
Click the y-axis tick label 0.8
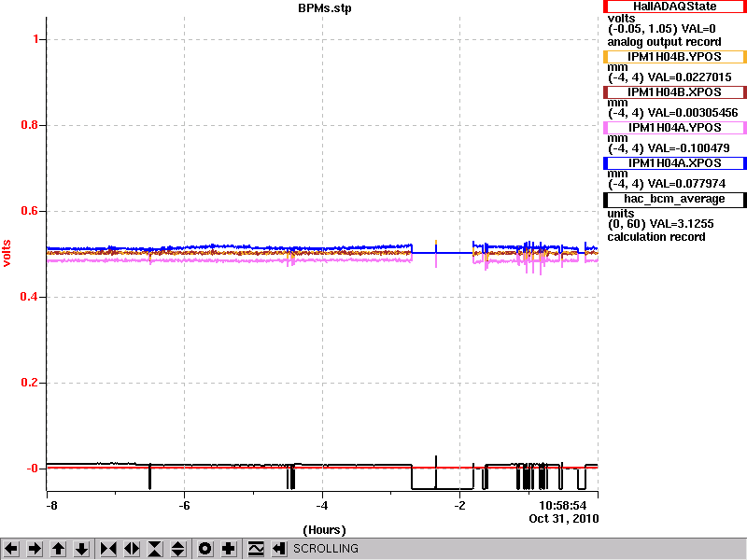(x=30, y=125)
